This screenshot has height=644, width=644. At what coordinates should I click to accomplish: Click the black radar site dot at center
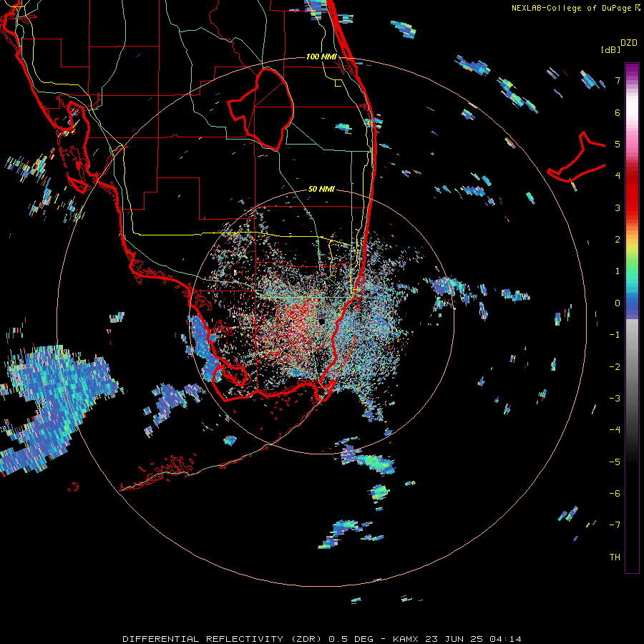321,321
